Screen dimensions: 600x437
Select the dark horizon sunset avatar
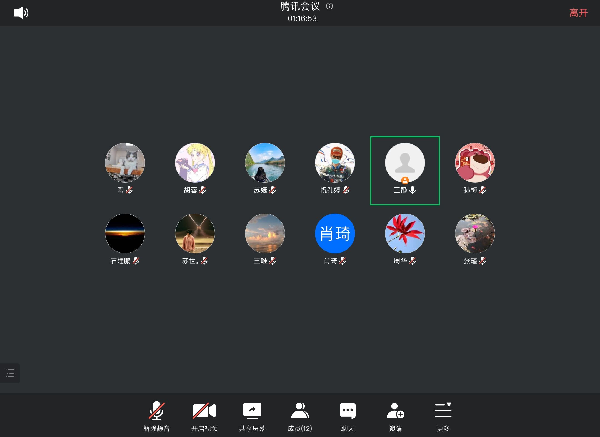pos(125,233)
